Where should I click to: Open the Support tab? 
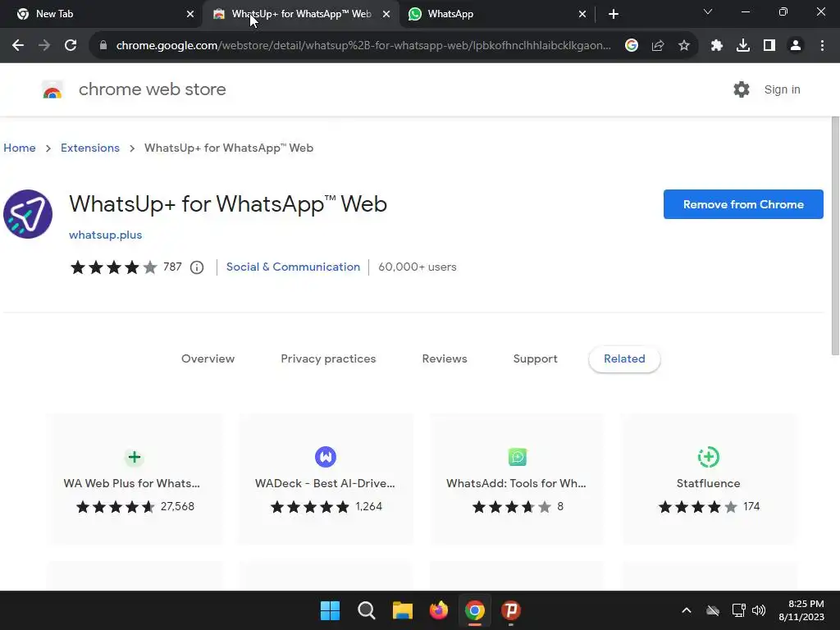(535, 359)
